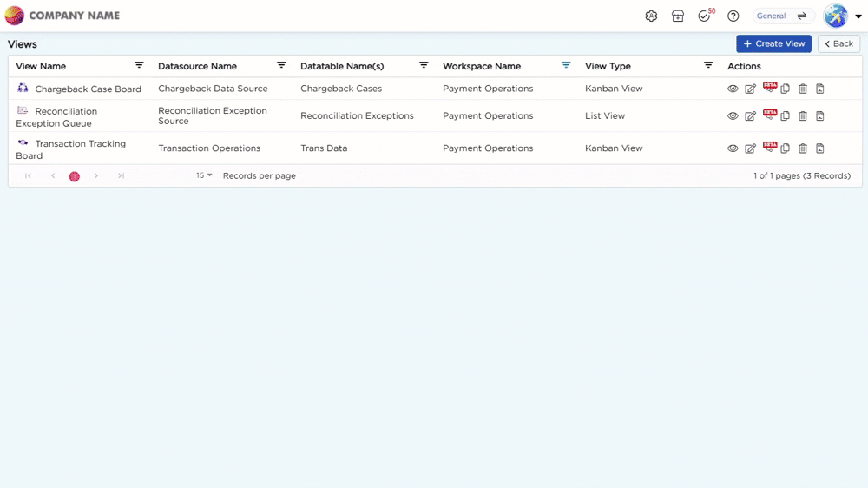Go to last page of records
Viewport: 868px width, 488px height.
tap(121, 175)
